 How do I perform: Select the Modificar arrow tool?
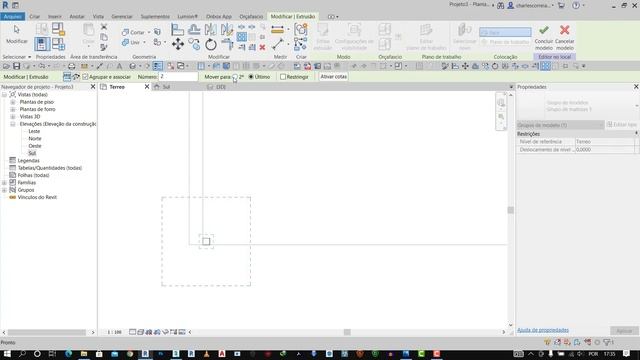16,34
